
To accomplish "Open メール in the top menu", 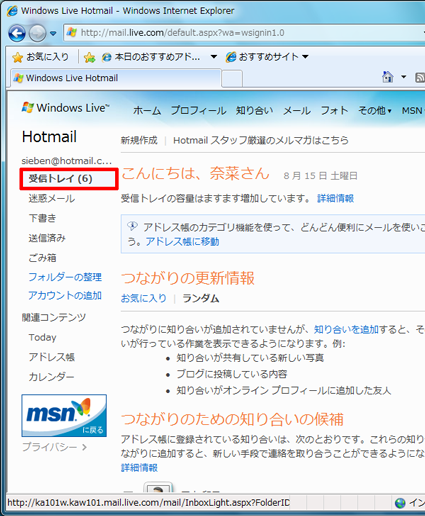I will click(x=297, y=110).
